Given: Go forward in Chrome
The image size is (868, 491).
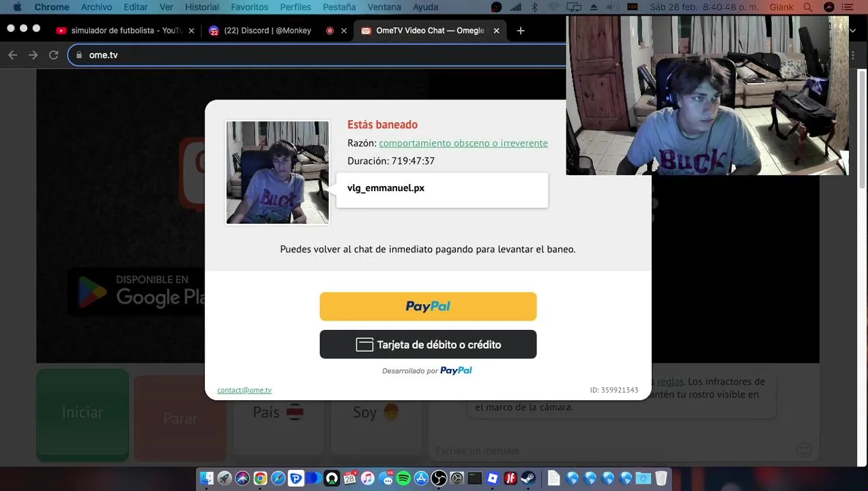Looking at the screenshot, I should [33, 55].
